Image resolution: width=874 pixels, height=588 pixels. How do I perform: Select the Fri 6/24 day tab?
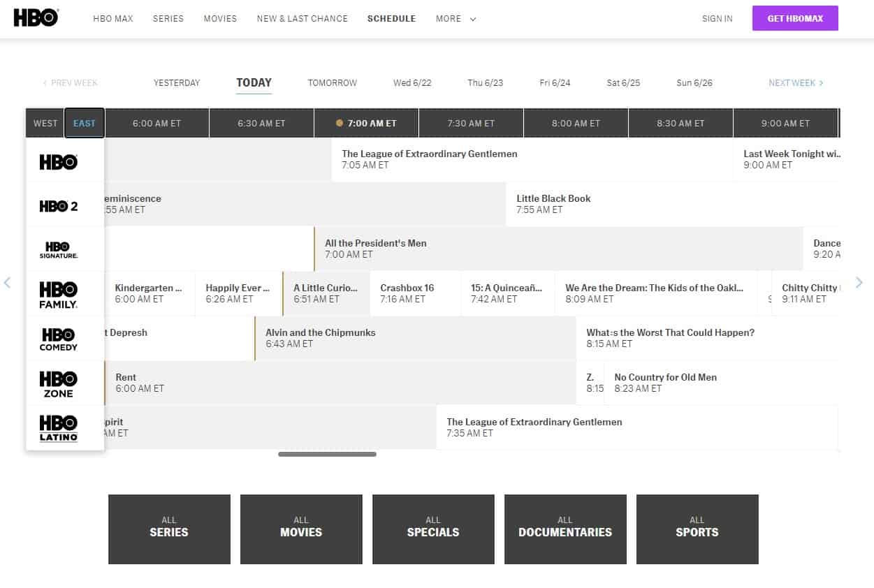click(555, 83)
